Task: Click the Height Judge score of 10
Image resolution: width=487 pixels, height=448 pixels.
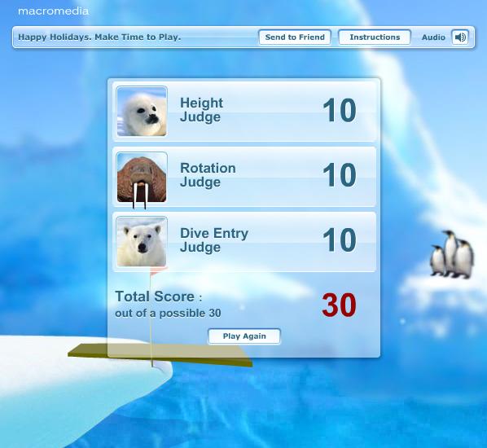Action: pos(339,110)
